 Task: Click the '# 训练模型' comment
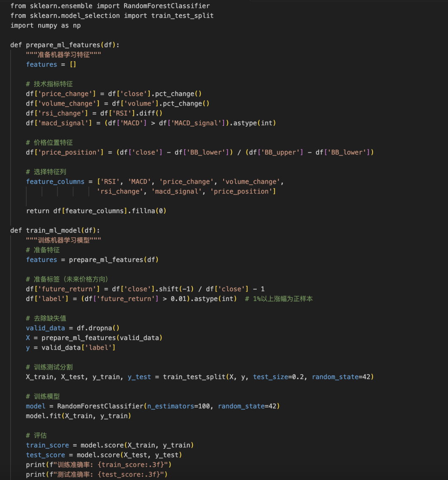43,397
